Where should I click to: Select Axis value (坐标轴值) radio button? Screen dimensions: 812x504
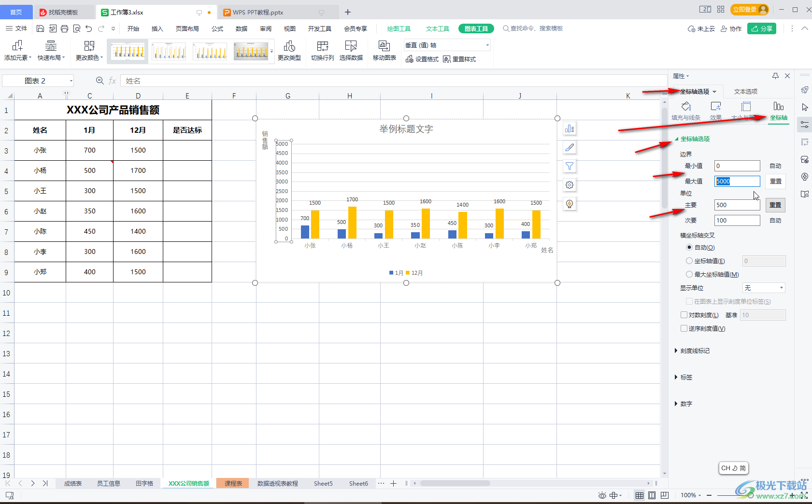[x=689, y=261]
